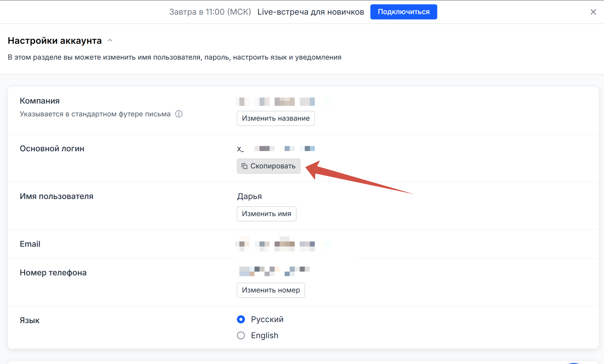The width and height of the screenshot is (604, 364).
Task: Click the copy icon for main login
Action: coord(244,166)
